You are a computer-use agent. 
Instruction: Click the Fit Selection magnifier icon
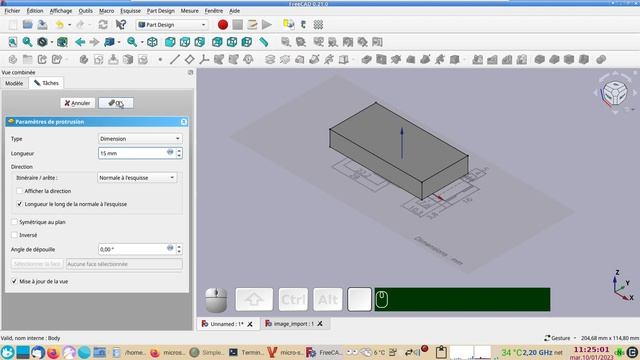(x=27, y=42)
